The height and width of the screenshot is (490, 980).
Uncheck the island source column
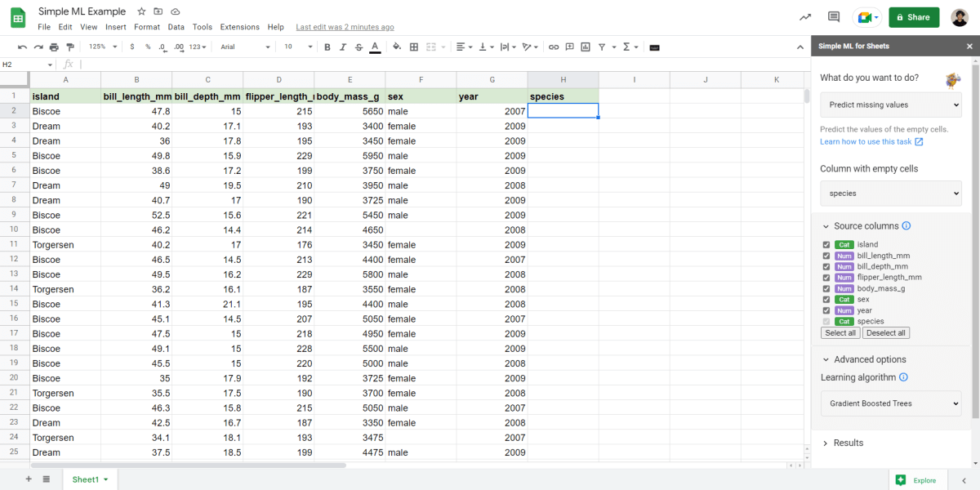[x=826, y=244]
